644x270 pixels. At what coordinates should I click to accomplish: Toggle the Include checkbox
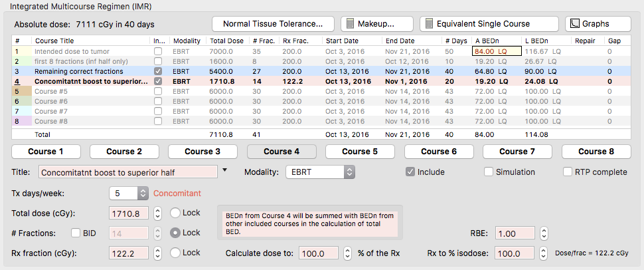[x=411, y=172]
